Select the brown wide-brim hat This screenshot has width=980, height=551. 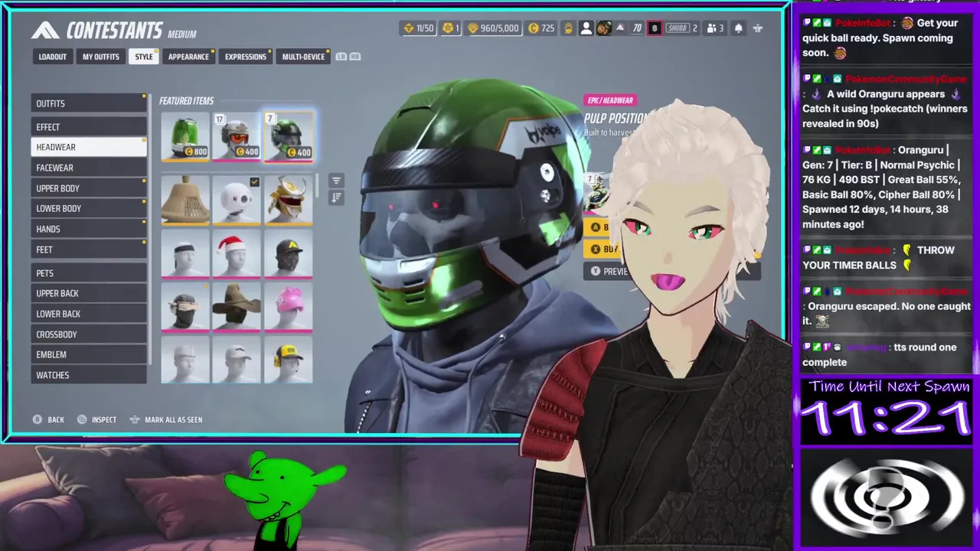(237, 307)
